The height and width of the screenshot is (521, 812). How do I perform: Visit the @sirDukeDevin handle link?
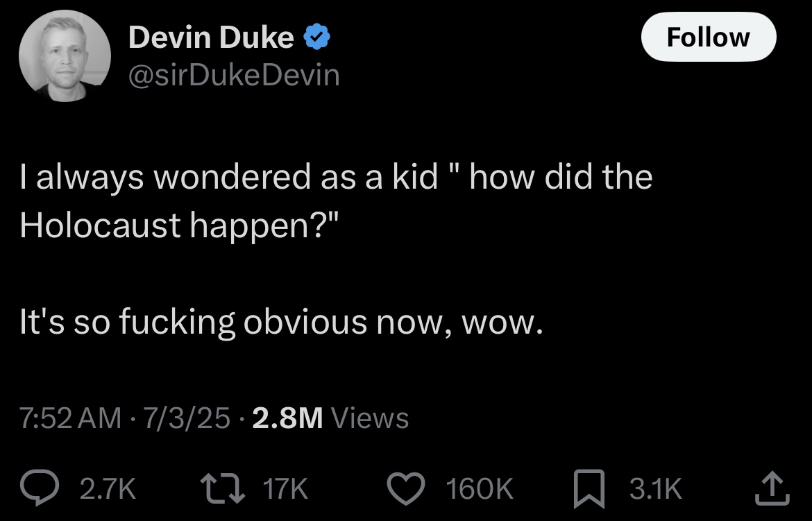coord(234,76)
